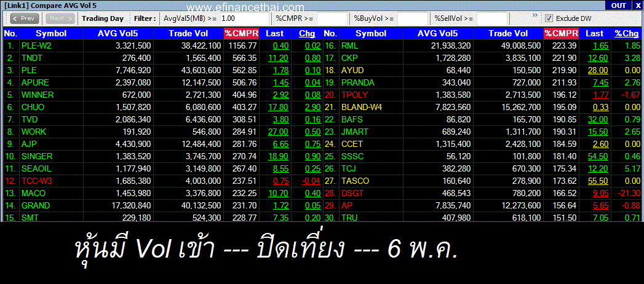This screenshot has width=644, height=284.
Task: Click AVG Vol5 value 21,938,320 for RML
Action: pyautogui.click(x=450, y=46)
